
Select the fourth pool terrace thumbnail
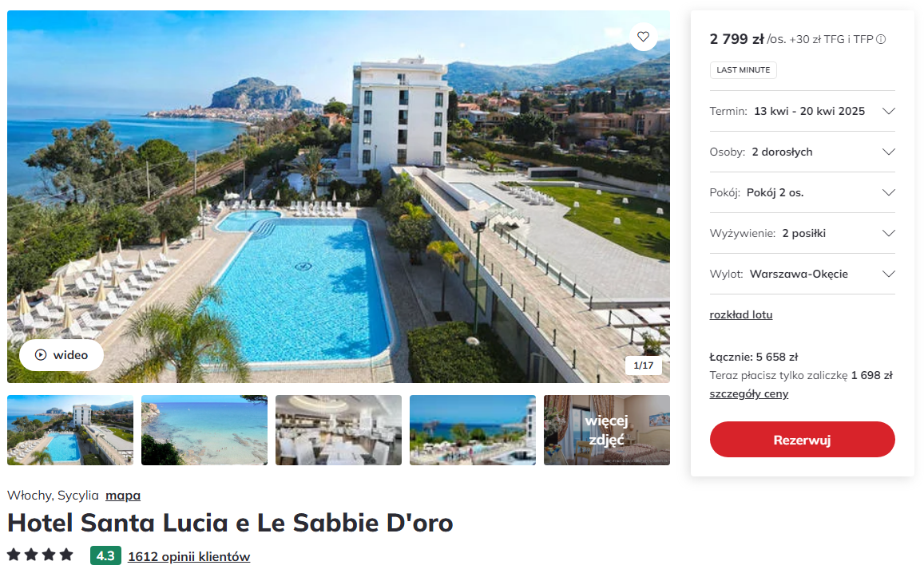coord(473,430)
